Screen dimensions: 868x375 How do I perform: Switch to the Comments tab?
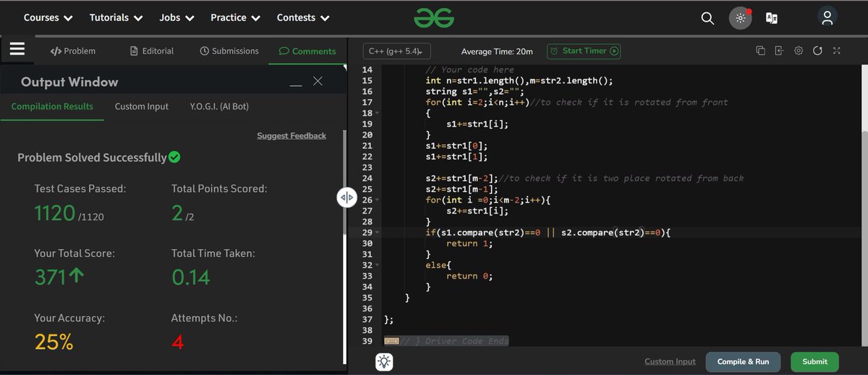coord(307,51)
